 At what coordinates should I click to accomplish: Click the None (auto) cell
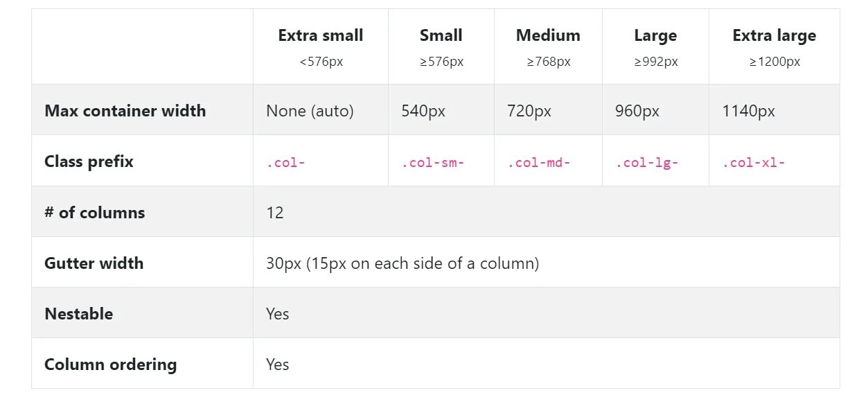[x=310, y=111]
